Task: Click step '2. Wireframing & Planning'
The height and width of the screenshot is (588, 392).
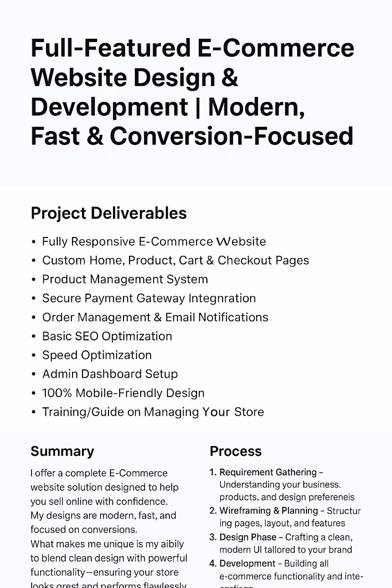Action: (285, 517)
